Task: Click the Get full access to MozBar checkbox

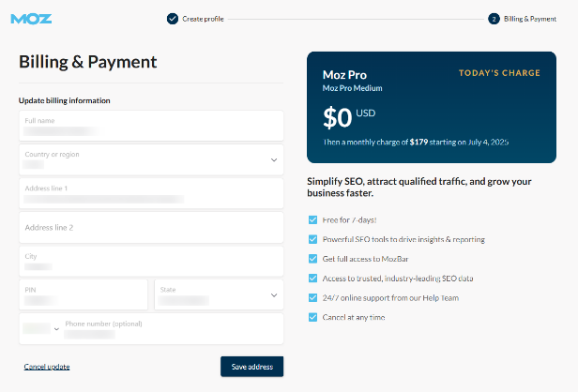Action: click(312, 259)
